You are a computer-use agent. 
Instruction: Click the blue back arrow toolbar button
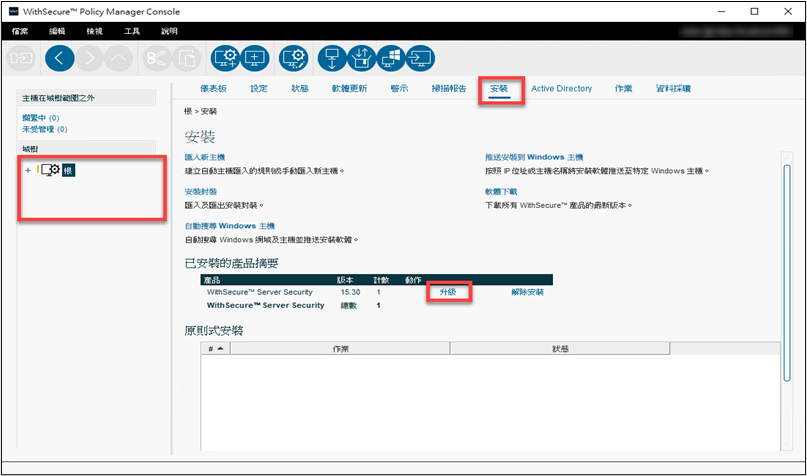tap(60, 57)
